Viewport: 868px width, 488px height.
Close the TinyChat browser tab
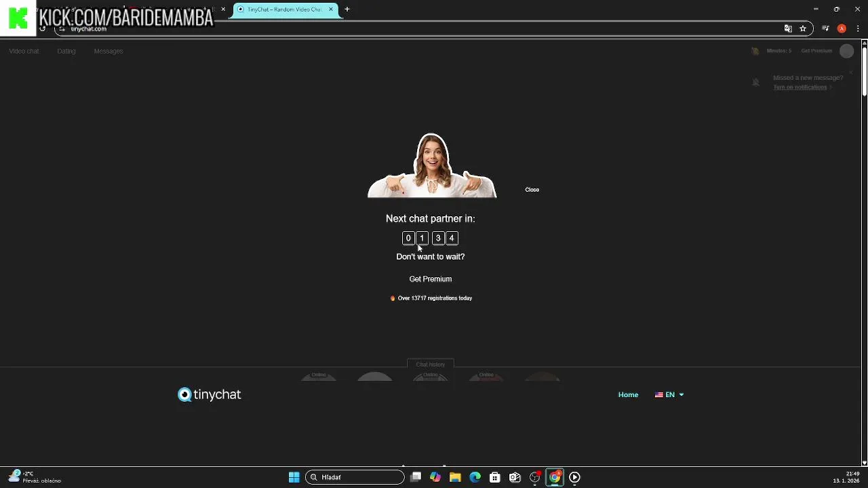(331, 9)
